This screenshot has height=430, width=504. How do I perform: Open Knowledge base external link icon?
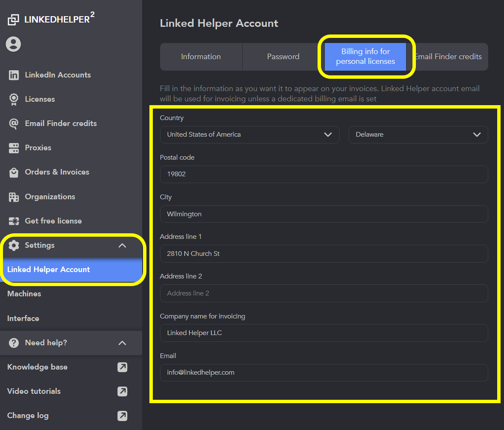pos(122,367)
